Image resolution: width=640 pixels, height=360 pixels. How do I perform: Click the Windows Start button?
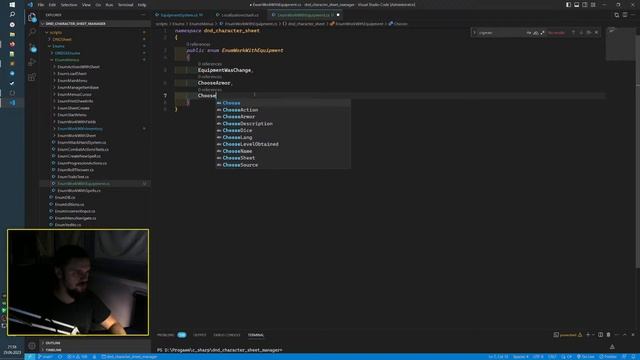12,4
